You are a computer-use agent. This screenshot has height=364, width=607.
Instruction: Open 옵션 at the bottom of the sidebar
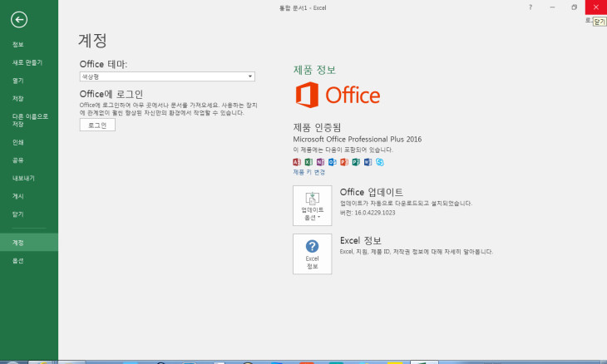pos(18,261)
